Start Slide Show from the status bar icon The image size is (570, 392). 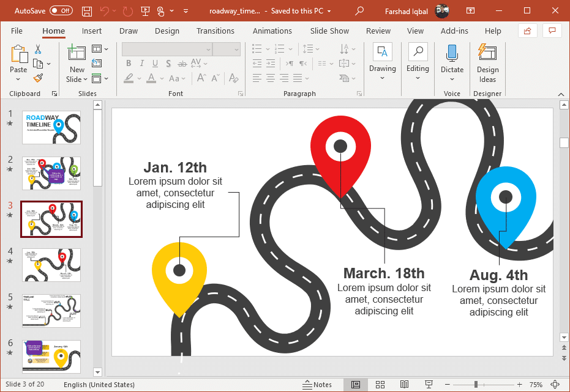coord(428,385)
